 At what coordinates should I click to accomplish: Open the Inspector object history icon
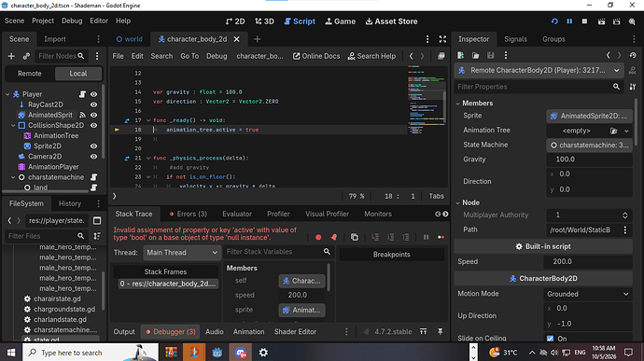click(x=633, y=55)
